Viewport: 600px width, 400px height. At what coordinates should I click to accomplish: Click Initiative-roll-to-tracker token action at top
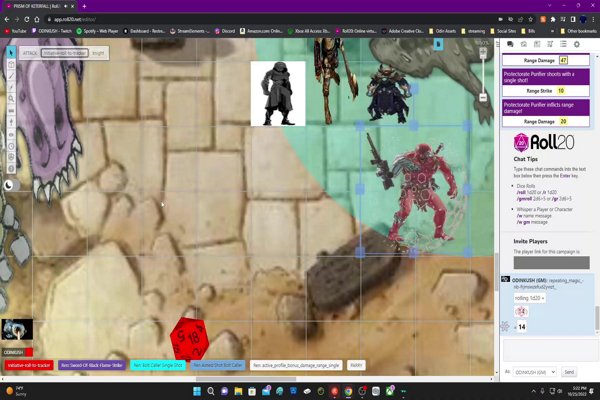[65, 53]
